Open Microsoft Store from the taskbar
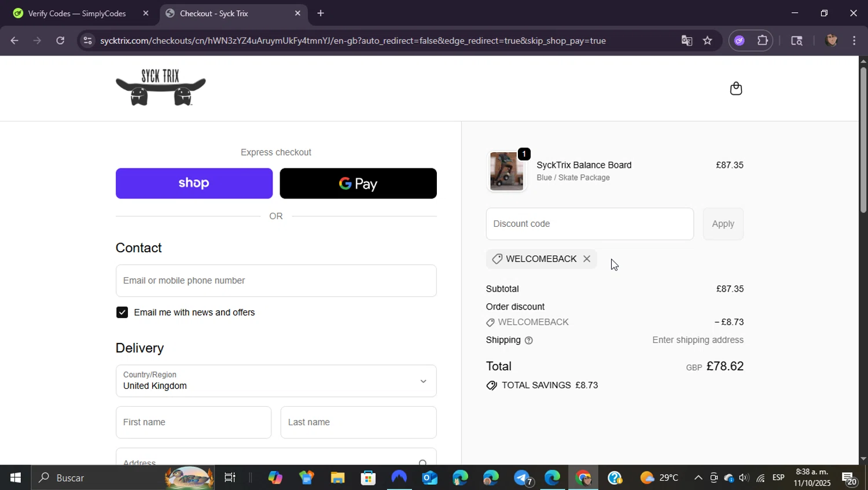868x490 pixels. click(x=368, y=478)
